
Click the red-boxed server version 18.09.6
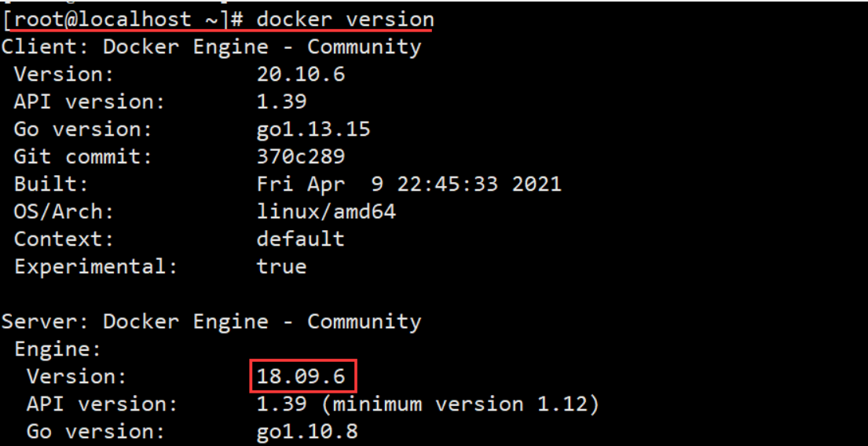301,377
